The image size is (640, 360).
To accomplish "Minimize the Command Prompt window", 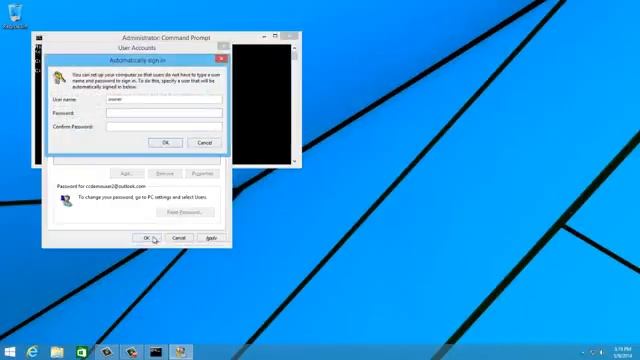I will pyautogui.click(x=264, y=36).
